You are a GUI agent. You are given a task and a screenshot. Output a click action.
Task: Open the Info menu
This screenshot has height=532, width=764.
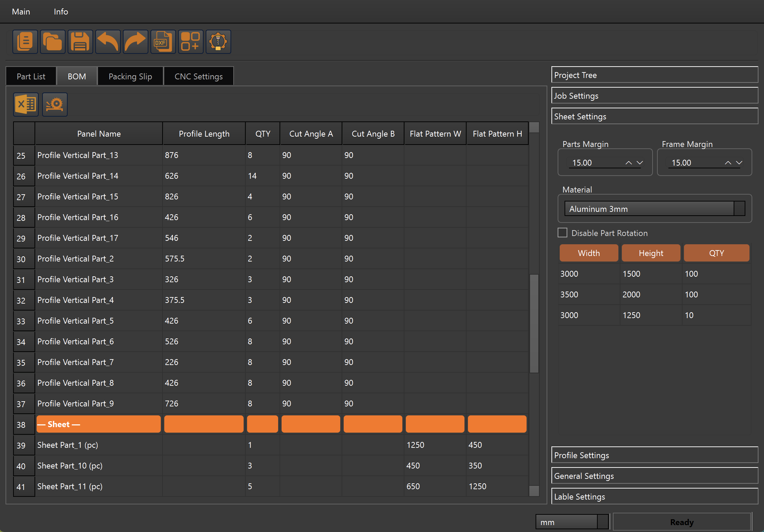pos(61,12)
